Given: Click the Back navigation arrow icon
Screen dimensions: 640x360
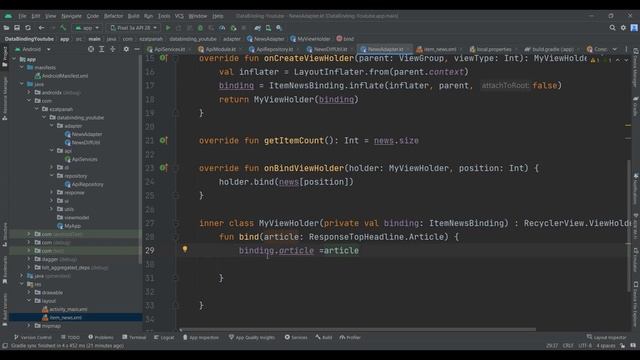Looking at the screenshot, I should (x=41, y=28).
